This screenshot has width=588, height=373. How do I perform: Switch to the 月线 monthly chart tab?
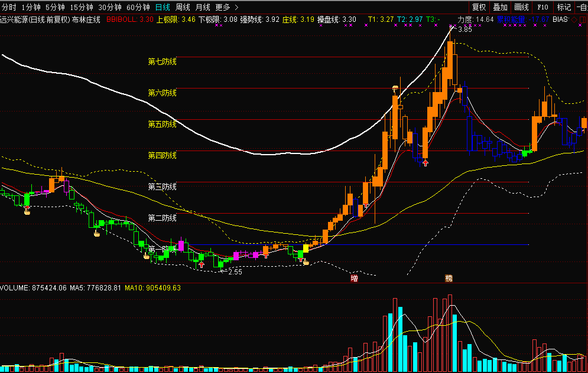pyautogui.click(x=203, y=7)
